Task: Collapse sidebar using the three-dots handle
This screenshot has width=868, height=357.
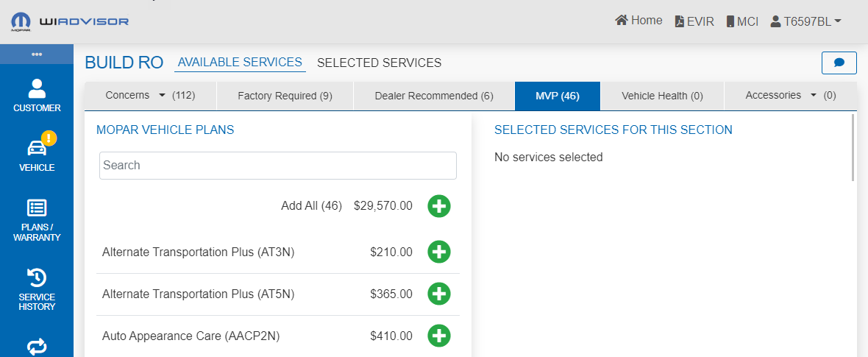Action: click(37, 54)
